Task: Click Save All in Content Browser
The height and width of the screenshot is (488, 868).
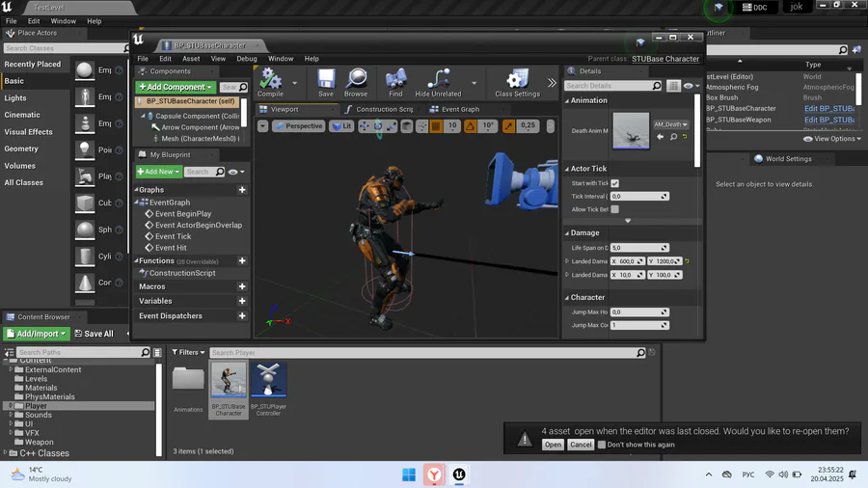Action: 95,334
